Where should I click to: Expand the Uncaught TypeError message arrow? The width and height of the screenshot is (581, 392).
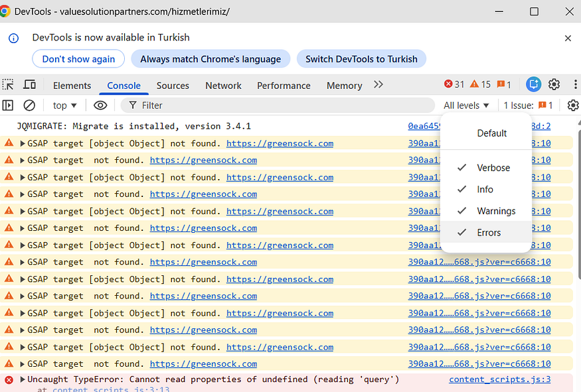click(x=22, y=379)
